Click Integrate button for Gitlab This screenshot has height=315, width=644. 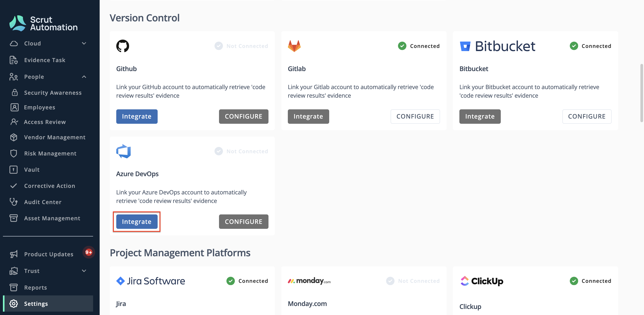(308, 116)
